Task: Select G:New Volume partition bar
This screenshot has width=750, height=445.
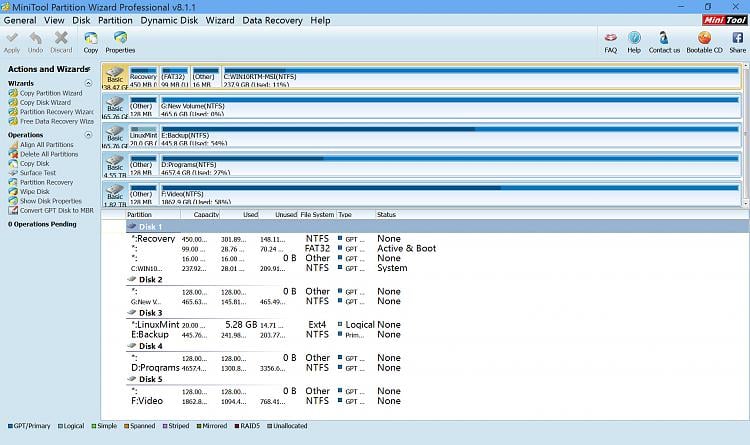Action: [450, 106]
